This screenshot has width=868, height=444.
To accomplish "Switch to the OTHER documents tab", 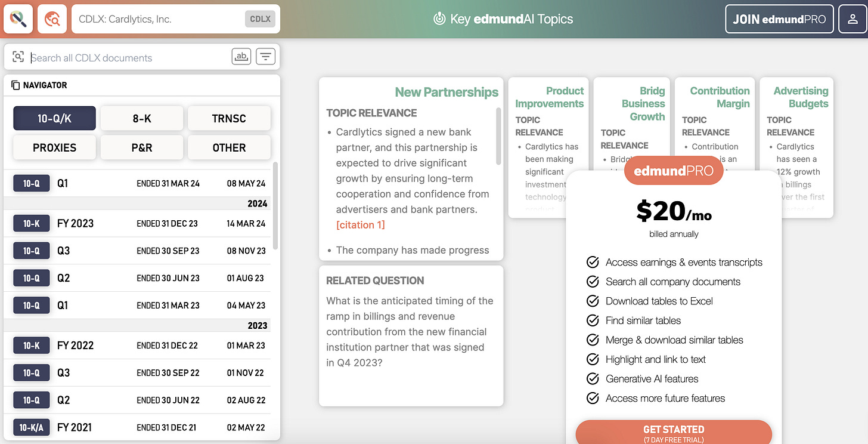I will [229, 147].
